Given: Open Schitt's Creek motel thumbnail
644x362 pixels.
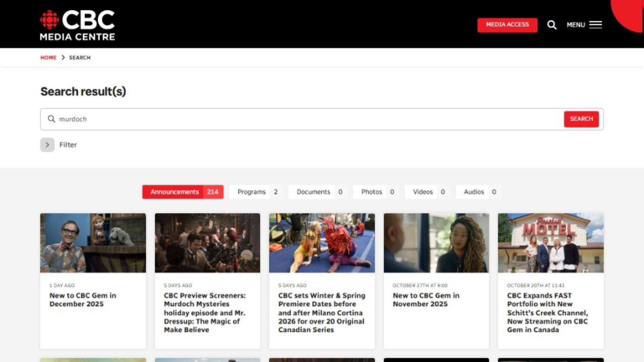Looking at the screenshot, I should pos(551,243).
